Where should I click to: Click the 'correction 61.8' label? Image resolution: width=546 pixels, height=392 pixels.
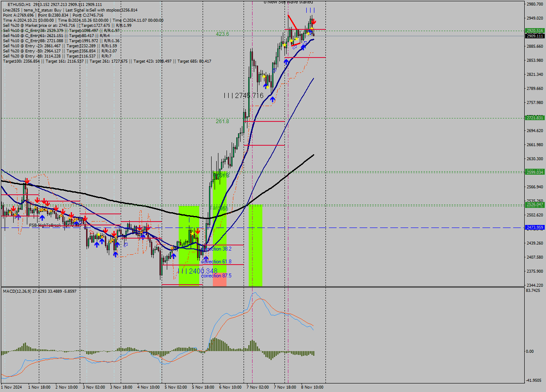tap(216, 262)
